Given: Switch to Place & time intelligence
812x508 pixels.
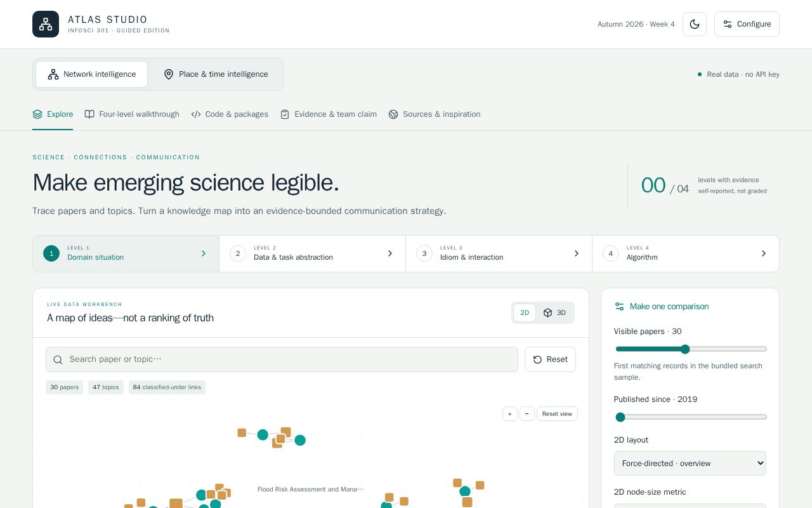Looking at the screenshot, I should pyautogui.click(x=216, y=74).
